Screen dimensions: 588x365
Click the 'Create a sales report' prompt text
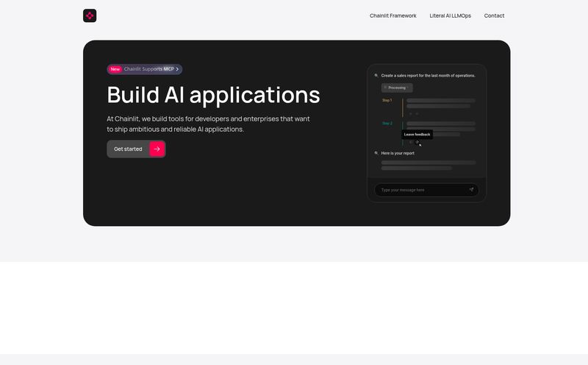pyautogui.click(x=428, y=76)
